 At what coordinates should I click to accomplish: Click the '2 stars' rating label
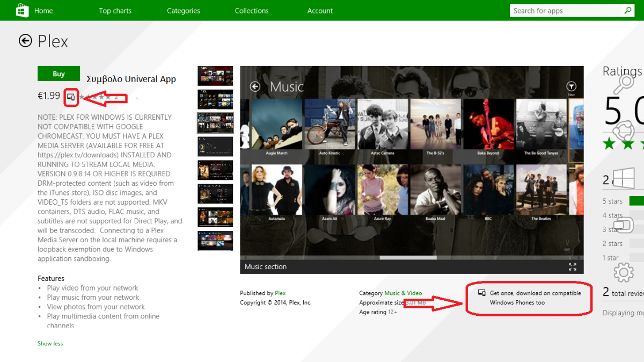pyautogui.click(x=612, y=244)
